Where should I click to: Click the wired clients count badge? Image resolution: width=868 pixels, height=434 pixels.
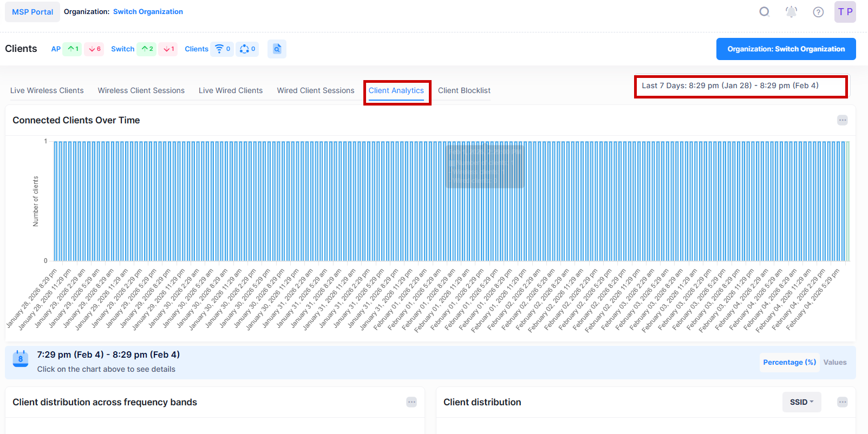(247, 49)
